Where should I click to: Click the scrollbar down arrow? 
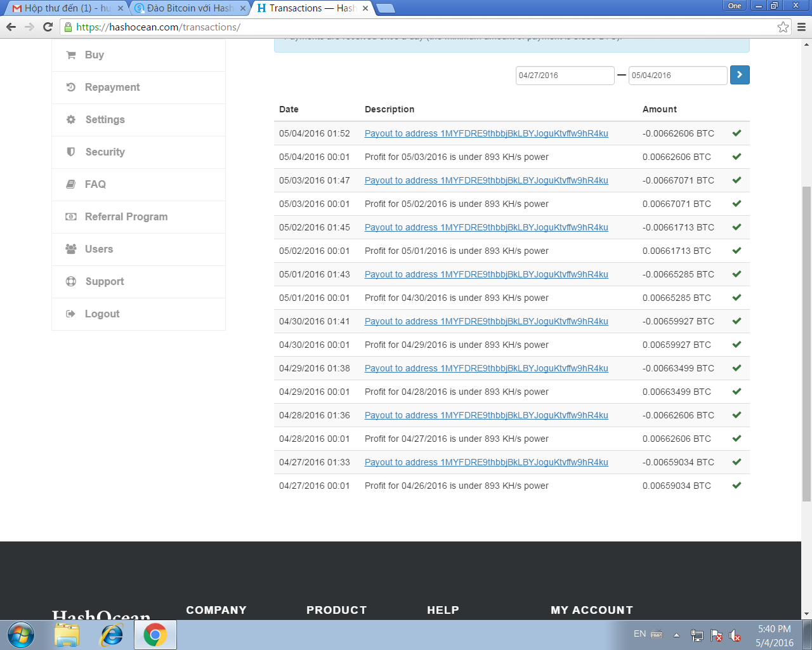coord(806,614)
